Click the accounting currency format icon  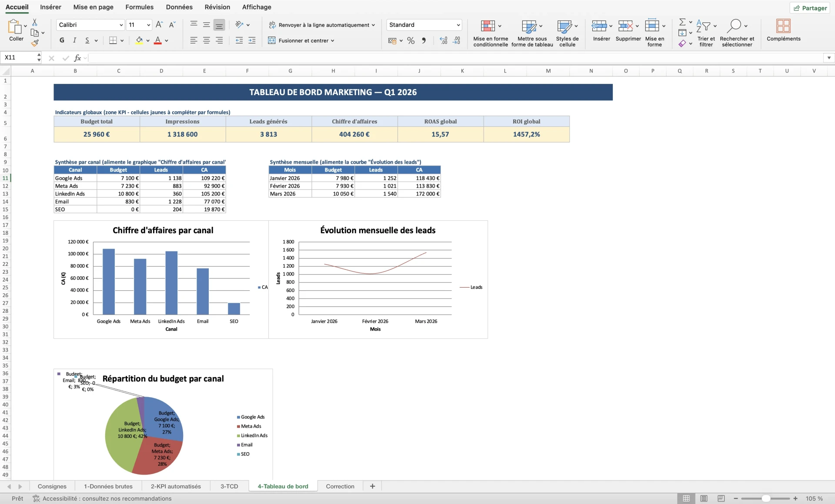[x=392, y=40]
